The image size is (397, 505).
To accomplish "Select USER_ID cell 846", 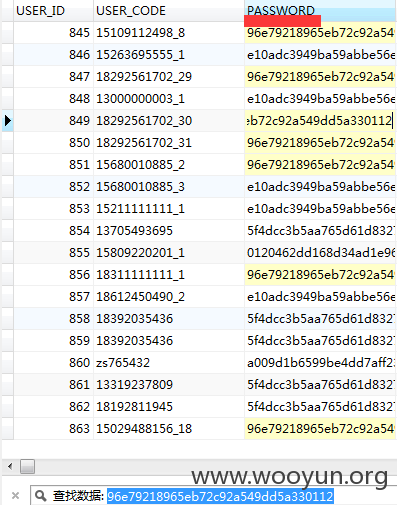I will pos(53,55).
